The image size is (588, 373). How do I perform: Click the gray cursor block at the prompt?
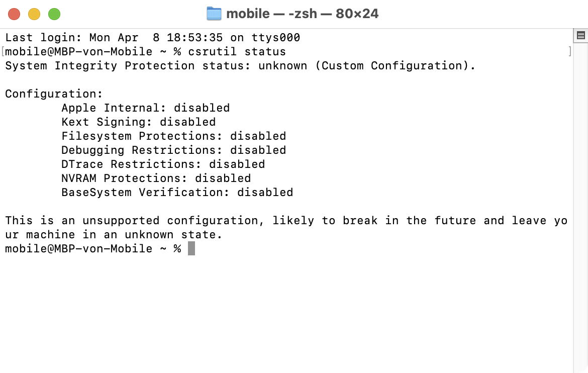(191, 248)
